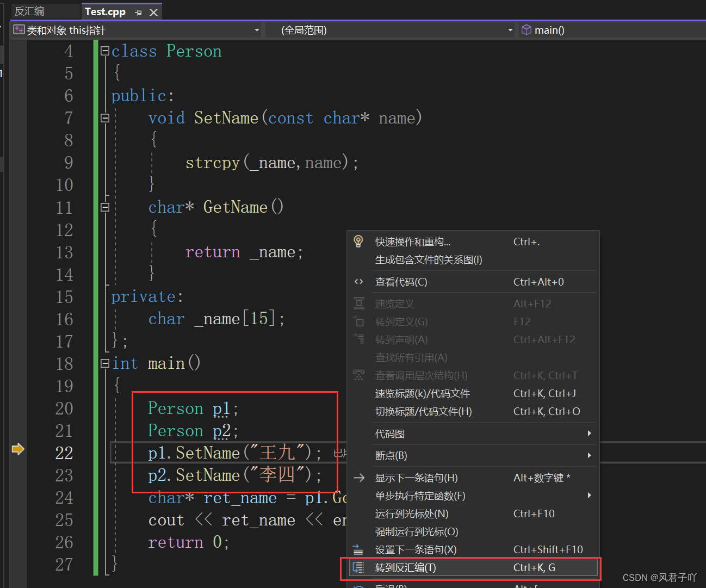Collapse the class Person block
The height and width of the screenshot is (588, 706).
tap(105, 51)
